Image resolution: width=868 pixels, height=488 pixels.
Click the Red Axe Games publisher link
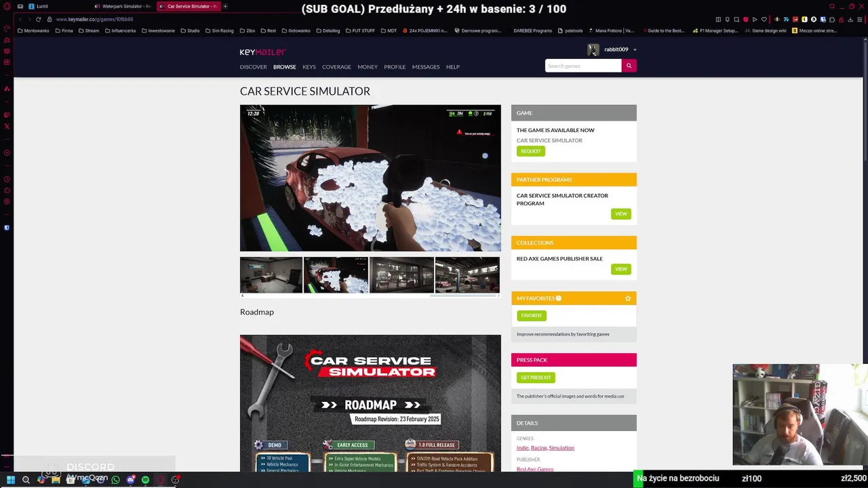(535, 469)
